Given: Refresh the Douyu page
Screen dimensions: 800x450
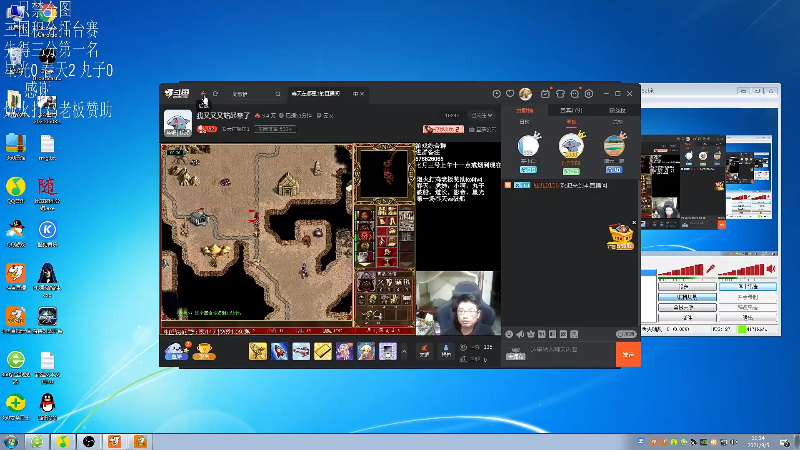Looking at the screenshot, I should [215, 94].
